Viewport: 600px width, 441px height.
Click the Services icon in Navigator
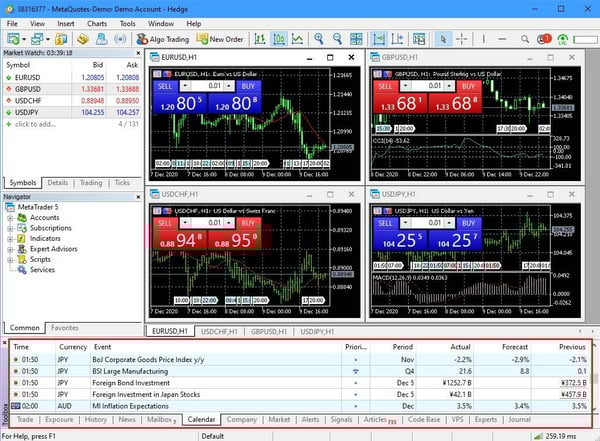tap(22, 270)
